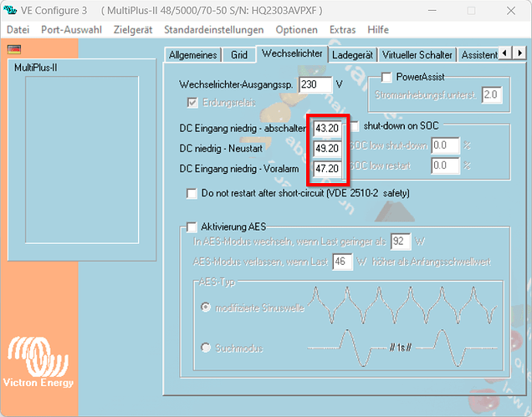This screenshot has height=417, width=532.
Task: Click the modified sine wave waveform graphic
Action: (x=402, y=305)
